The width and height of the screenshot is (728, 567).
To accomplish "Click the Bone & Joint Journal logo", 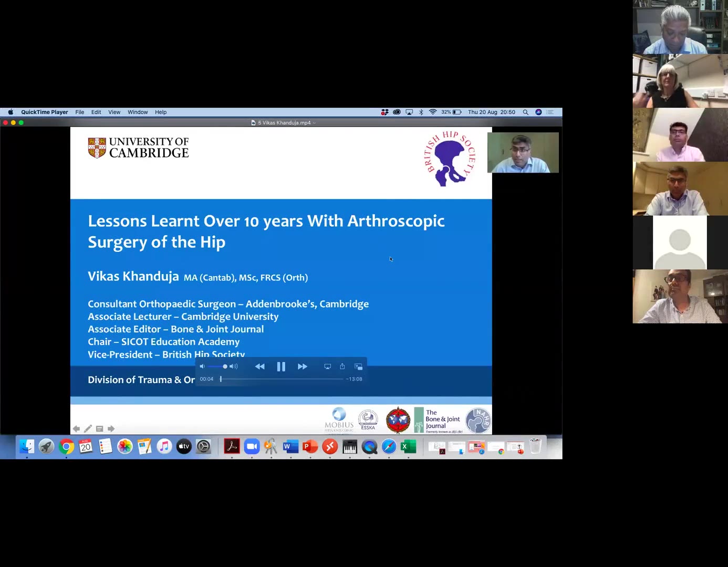I will pos(439,420).
